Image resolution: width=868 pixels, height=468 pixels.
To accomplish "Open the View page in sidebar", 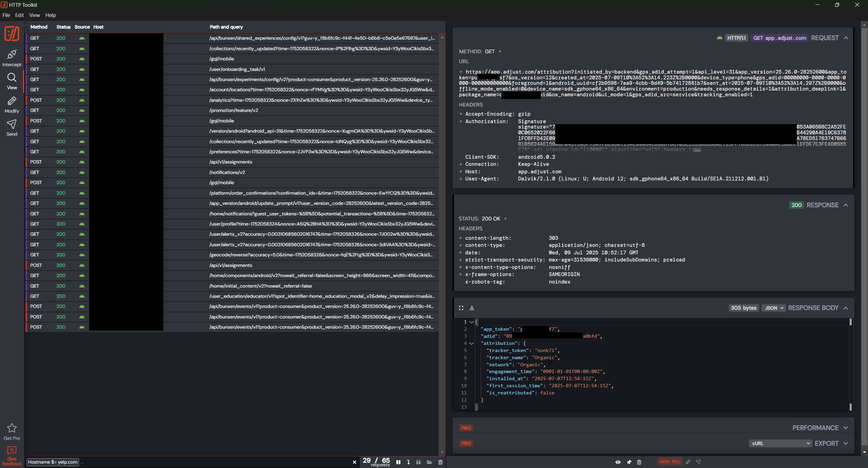I will point(12,81).
